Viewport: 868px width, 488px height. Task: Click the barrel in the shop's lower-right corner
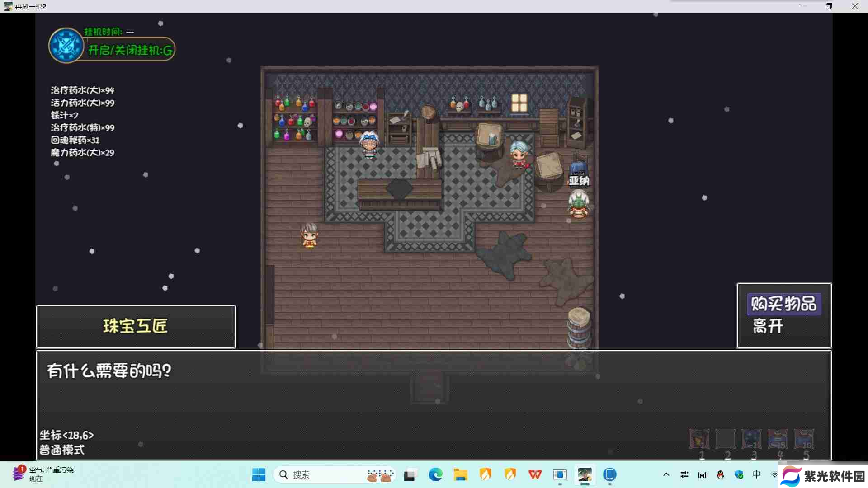pos(579,328)
